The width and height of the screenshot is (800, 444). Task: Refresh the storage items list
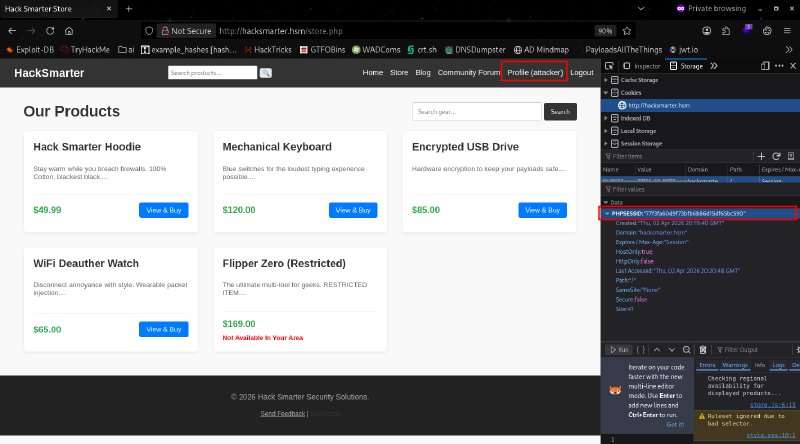tap(776, 156)
